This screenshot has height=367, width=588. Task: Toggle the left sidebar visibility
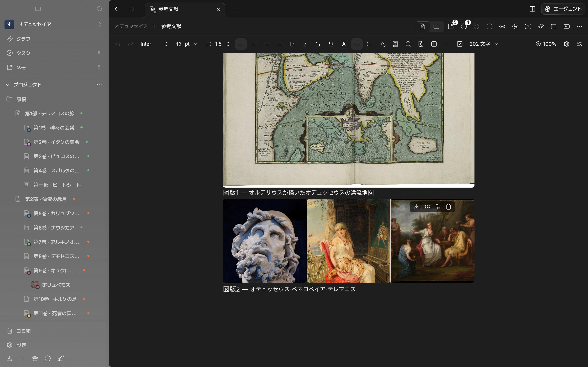pyautogui.click(x=38, y=9)
